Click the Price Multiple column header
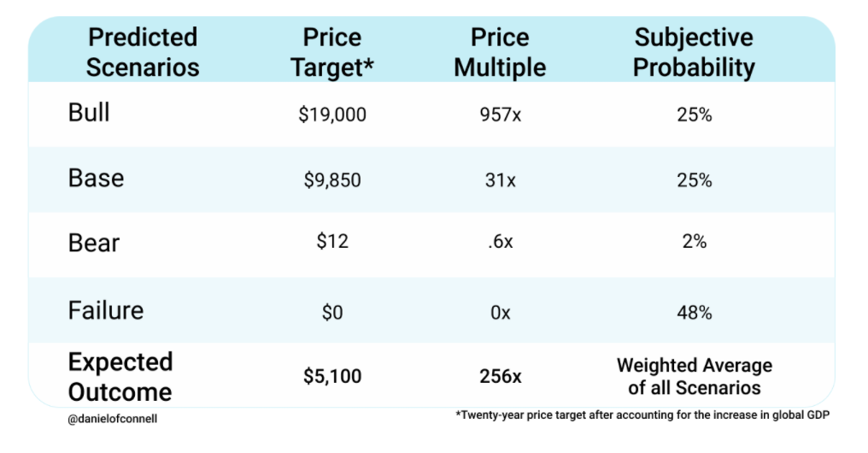Image resolution: width=868 pixels, height=453 pixels. point(500,52)
